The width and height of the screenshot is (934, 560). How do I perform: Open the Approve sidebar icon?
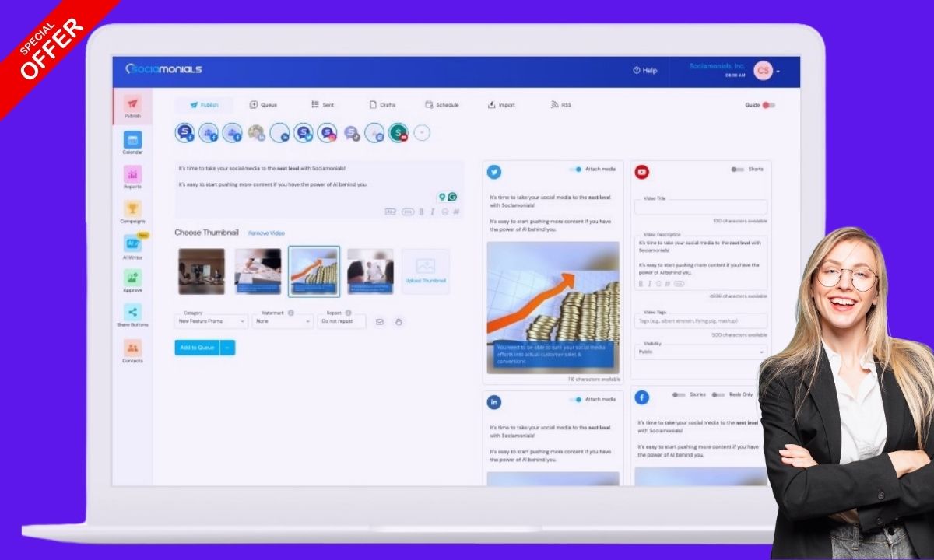(132, 278)
